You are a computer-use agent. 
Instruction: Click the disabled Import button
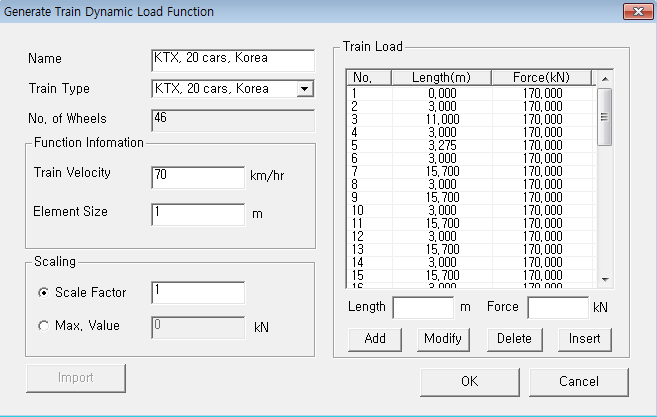[x=76, y=378]
